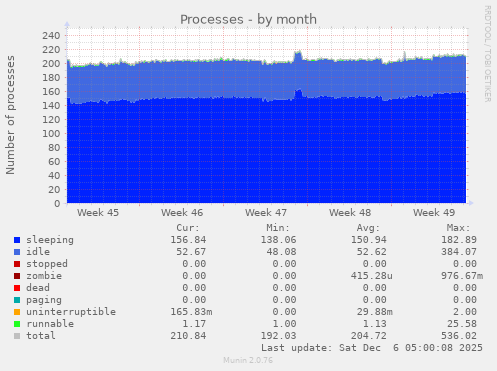
Task: Click the 'Week 47' axis label
Action: tap(266, 213)
